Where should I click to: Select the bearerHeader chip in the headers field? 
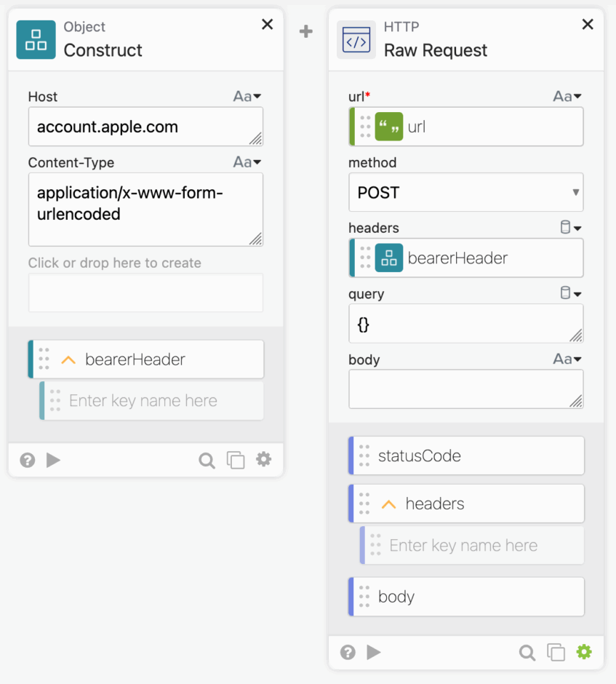point(465,258)
